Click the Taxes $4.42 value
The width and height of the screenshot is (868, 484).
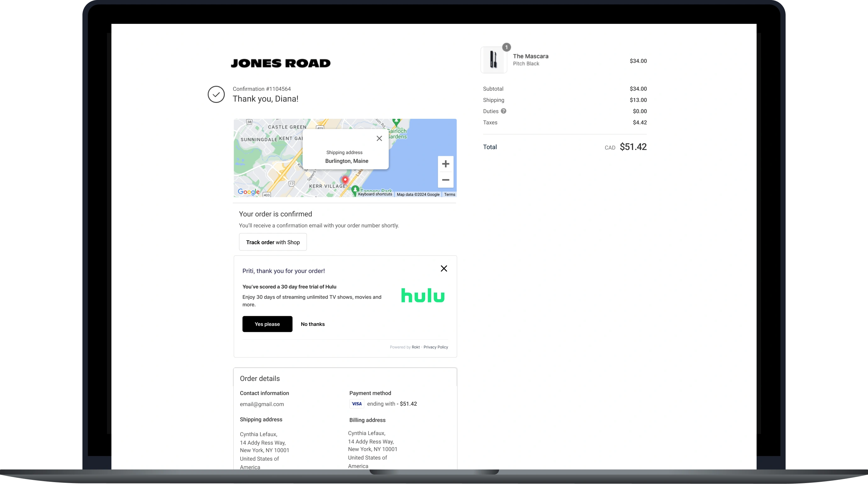click(x=640, y=123)
